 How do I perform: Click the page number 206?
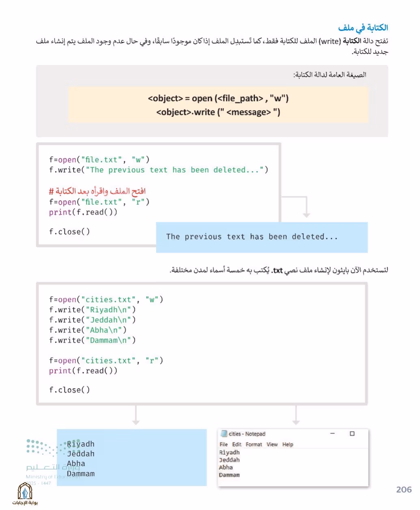[404, 490]
